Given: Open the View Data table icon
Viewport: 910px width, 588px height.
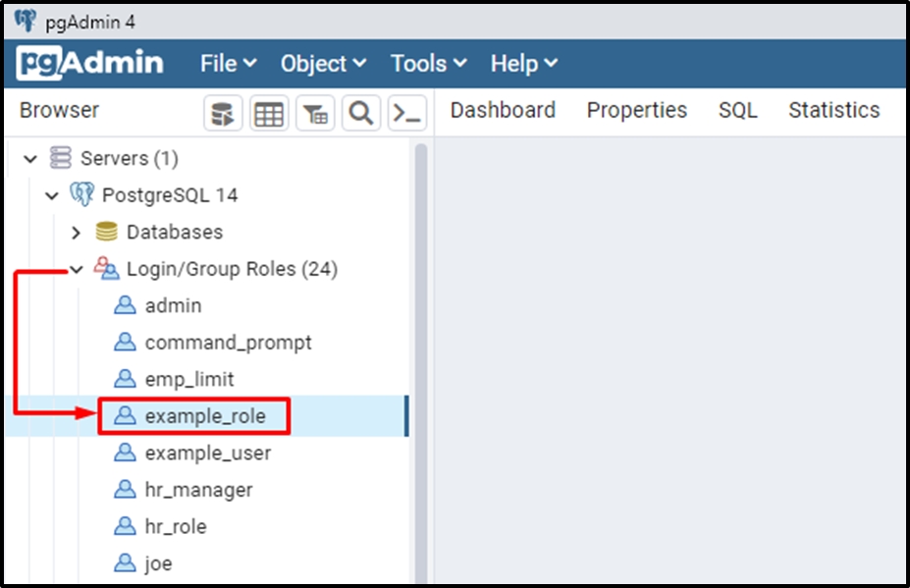Looking at the screenshot, I should point(269,114).
